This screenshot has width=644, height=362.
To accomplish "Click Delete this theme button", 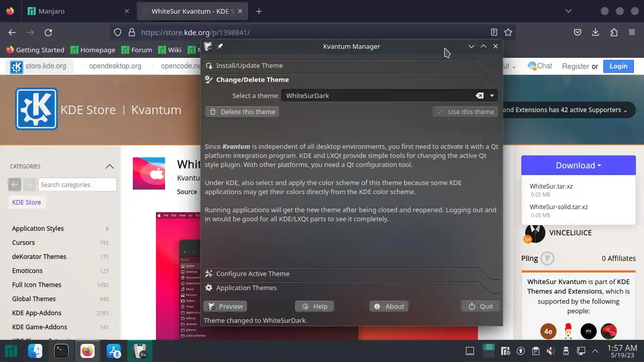I will click(x=242, y=112).
